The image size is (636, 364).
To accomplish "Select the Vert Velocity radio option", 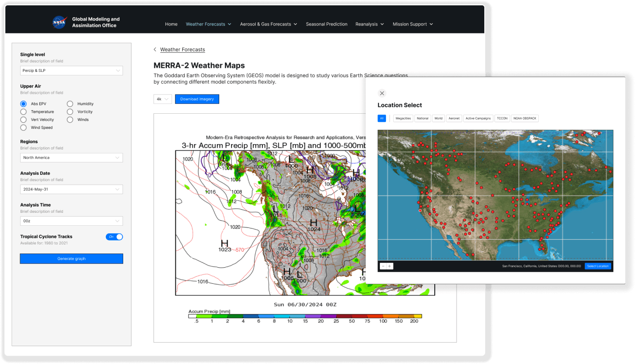I will pos(24,120).
